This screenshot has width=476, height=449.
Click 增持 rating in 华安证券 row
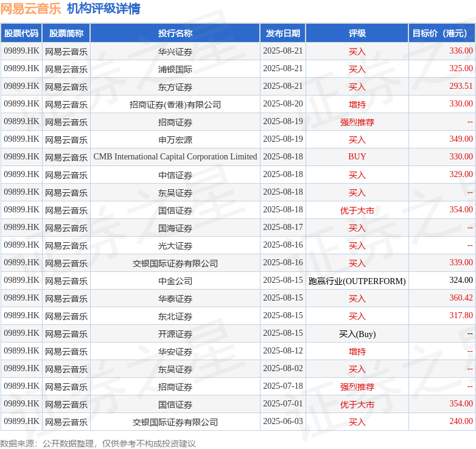click(357, 351)
